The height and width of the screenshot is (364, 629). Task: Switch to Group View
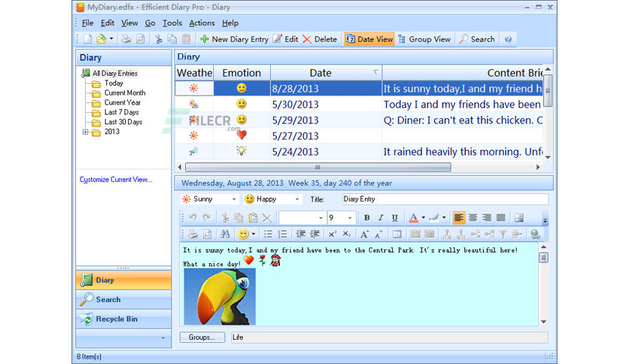click(x=424, y=39)
